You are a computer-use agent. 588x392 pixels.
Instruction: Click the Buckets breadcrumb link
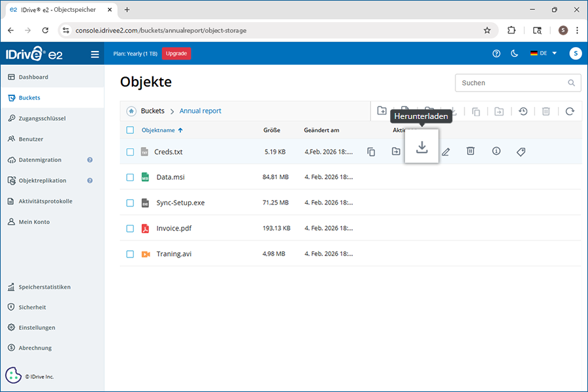152,111
